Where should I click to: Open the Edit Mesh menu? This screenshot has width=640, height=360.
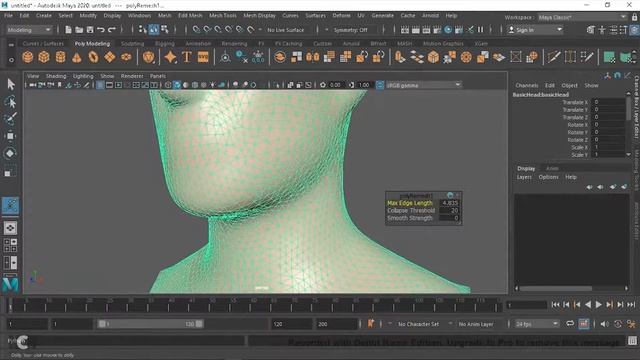(x=190, y=16)
